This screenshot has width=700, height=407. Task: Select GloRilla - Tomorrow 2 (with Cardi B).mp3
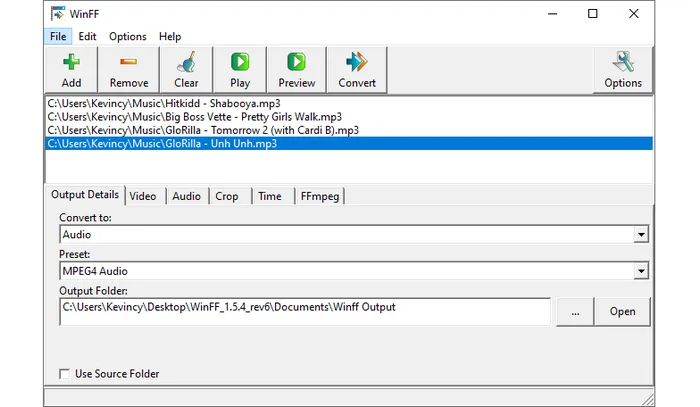pyautogui.click(x=349, y=130)
